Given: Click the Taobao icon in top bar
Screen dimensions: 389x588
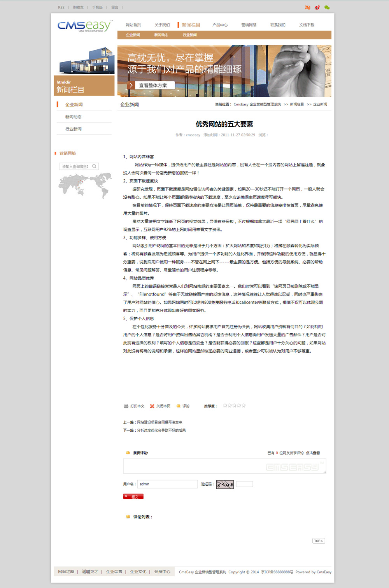Looking at the screenshot, I should (x=308, y=7).
